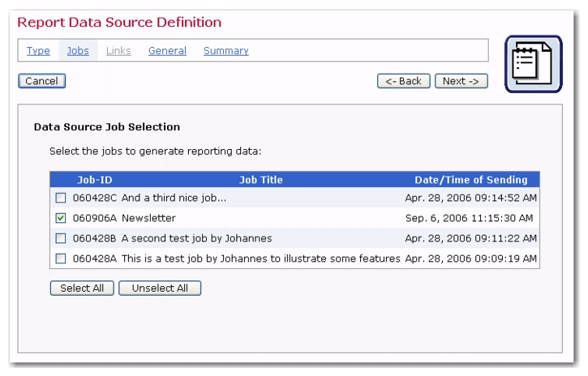Click the Job Title column header
The height and width of the screenshot is (376, 588).
point(261,180)
